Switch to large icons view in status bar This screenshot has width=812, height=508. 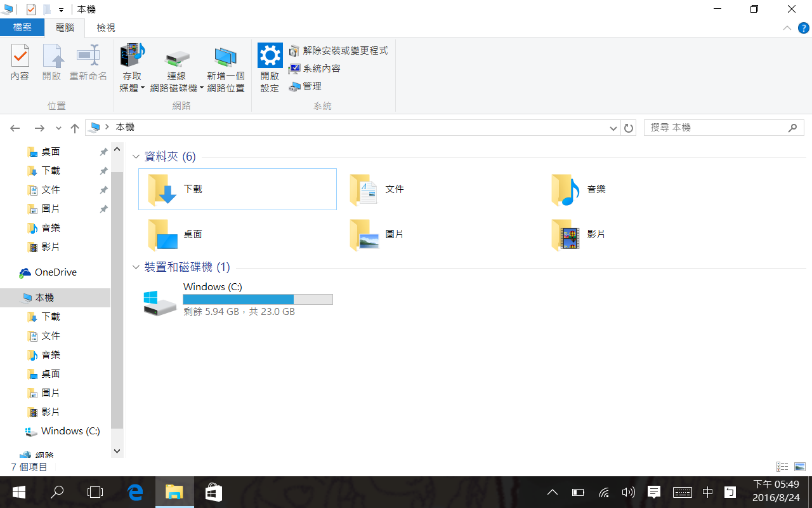coord(799,467)
